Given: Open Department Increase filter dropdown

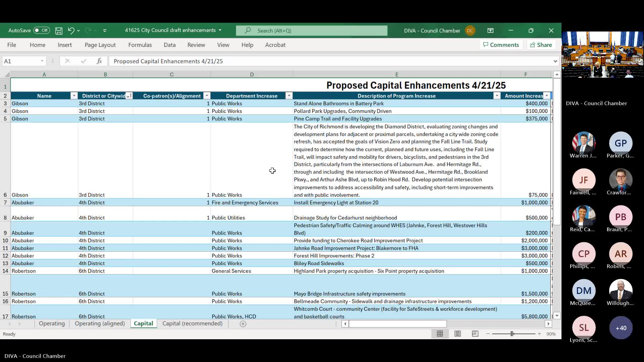Looking at the screenshot, I should coord(289,96).
